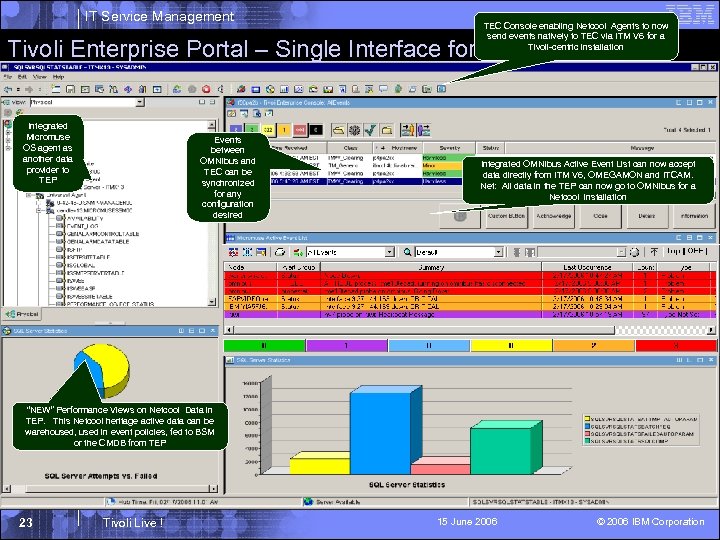The height and width of the screenshot is (540, 720).
Task: Click the Status column header in TEC console
Action: (x=491, y=148)
